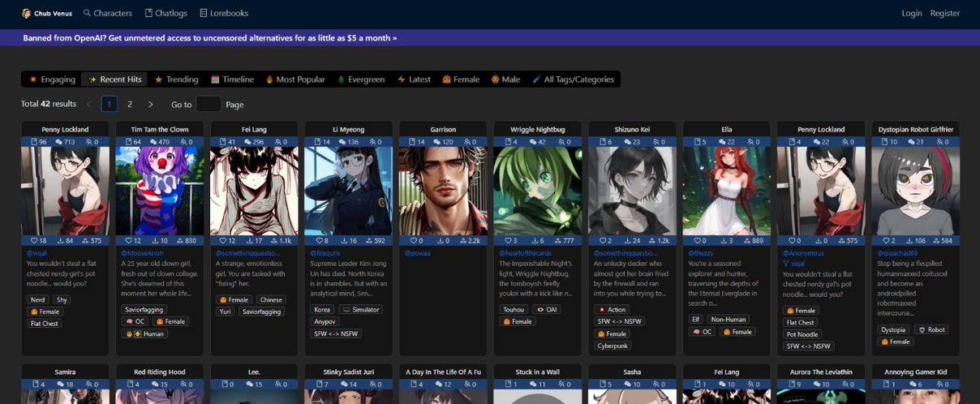Focus the Go to page input
This screenshot has width=980, height=404.
(208, 104)
